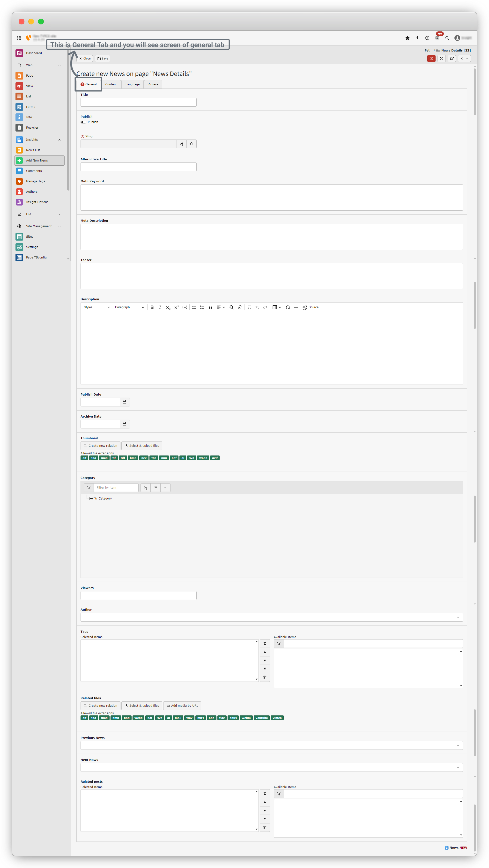
Task: Open the Paragraph format dropdown
Action: [129, 307]
